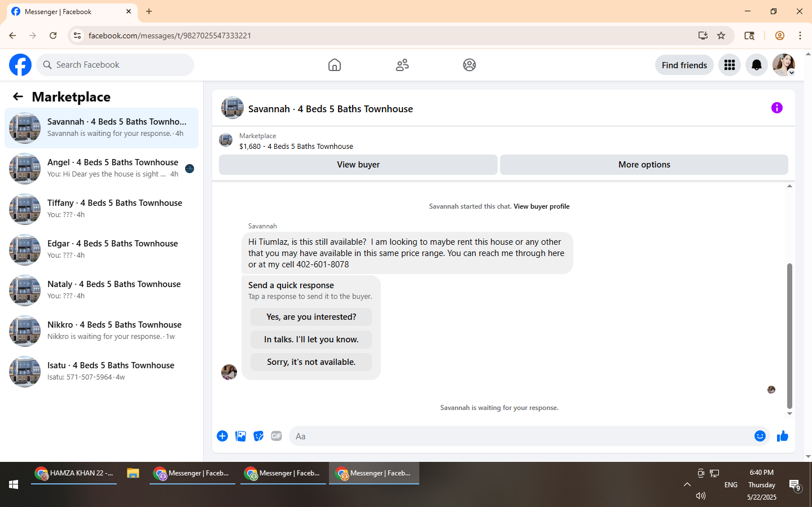This screenshot has width=812, height=507.
Task: Attach a photo using the image icon
Action: point(240,436)
